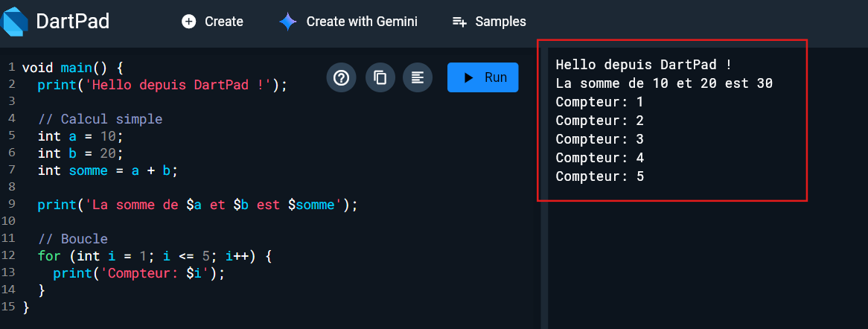
Task: Click the plus icon next to Create
Action: 189,22
